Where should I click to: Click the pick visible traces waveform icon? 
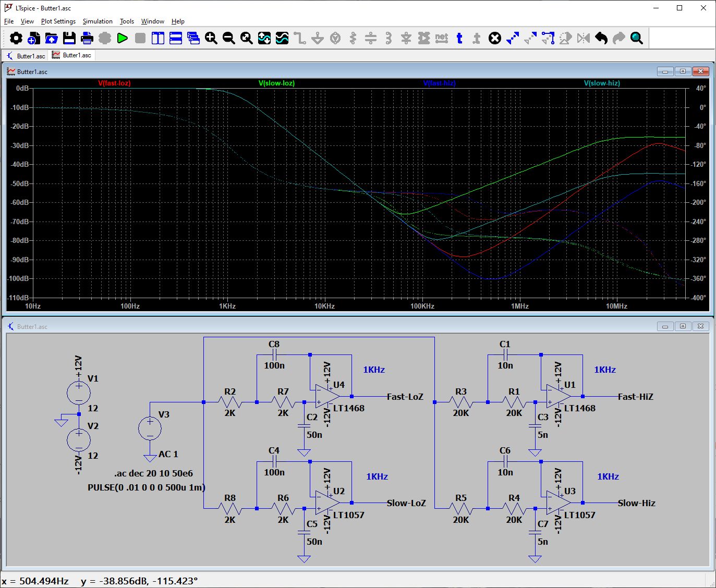[x=282, y=38]
